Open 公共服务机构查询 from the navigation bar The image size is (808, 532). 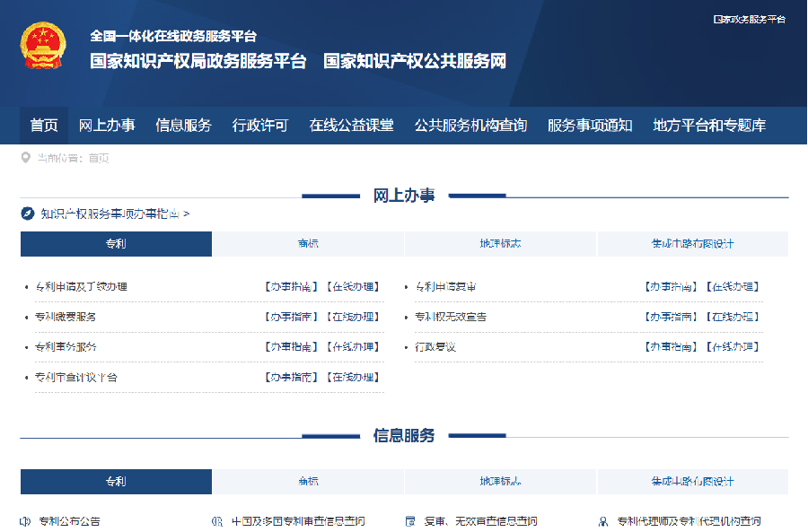click(470, 126)
